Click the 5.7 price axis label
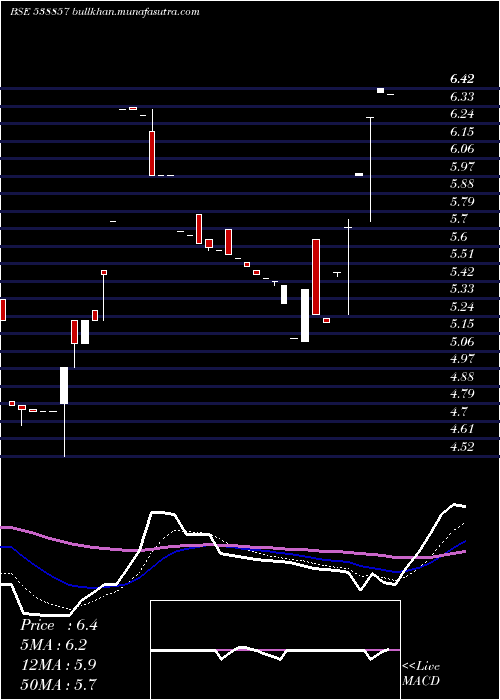This screenshot has width=500, height=700. coord(459,219)
